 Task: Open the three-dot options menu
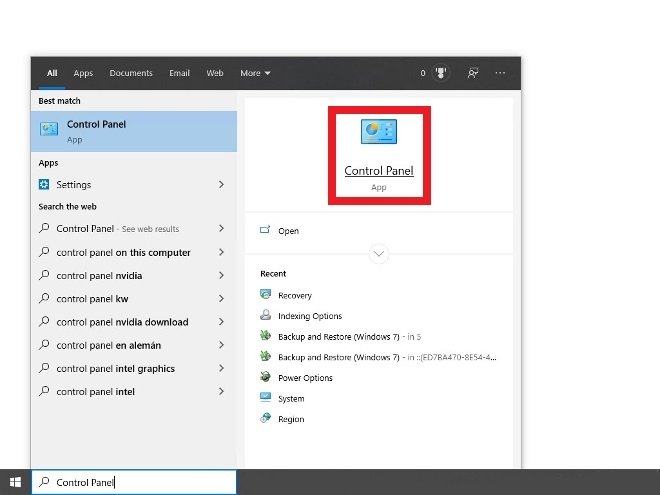pos(500,73)
